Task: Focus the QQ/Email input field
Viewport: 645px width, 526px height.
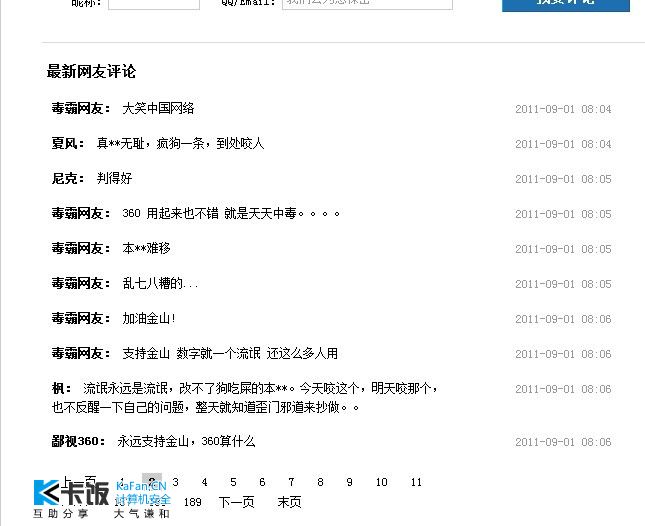Action: (x=367, y=3)
